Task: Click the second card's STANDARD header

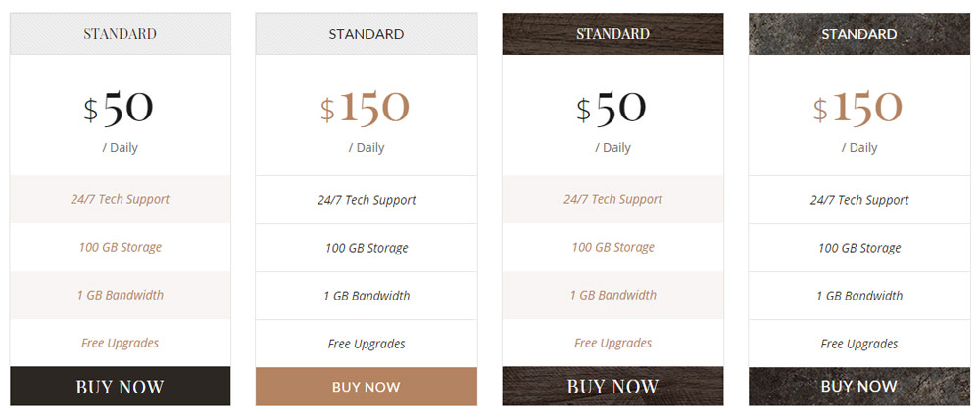Action: tap(367, 33)
